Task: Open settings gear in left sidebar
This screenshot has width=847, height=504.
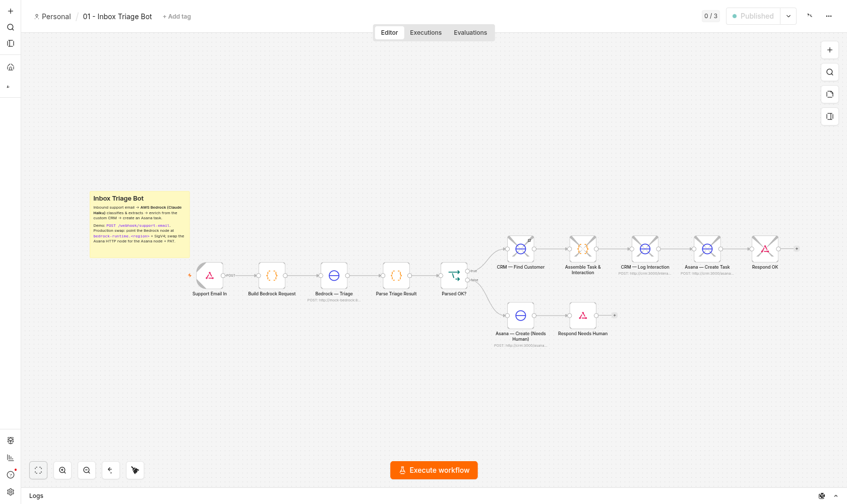Action: 11,492
